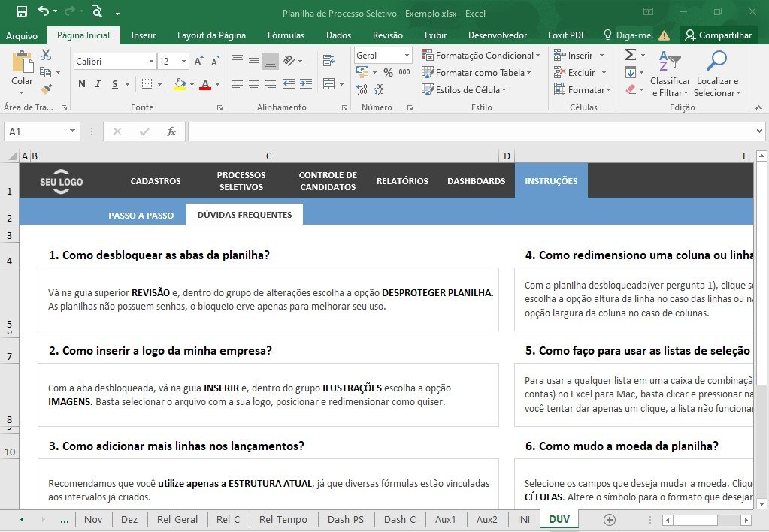Go to DASHBOARDS section
Image resolution: width=769 pixels, height=532 pixels.
click(x=477, y=181)
